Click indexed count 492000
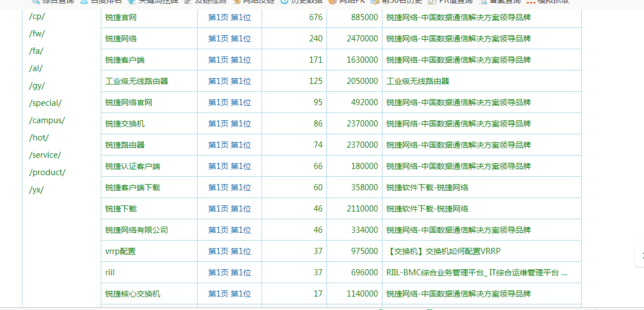Screen dimensions: 644x310 (x=365, y=102)
